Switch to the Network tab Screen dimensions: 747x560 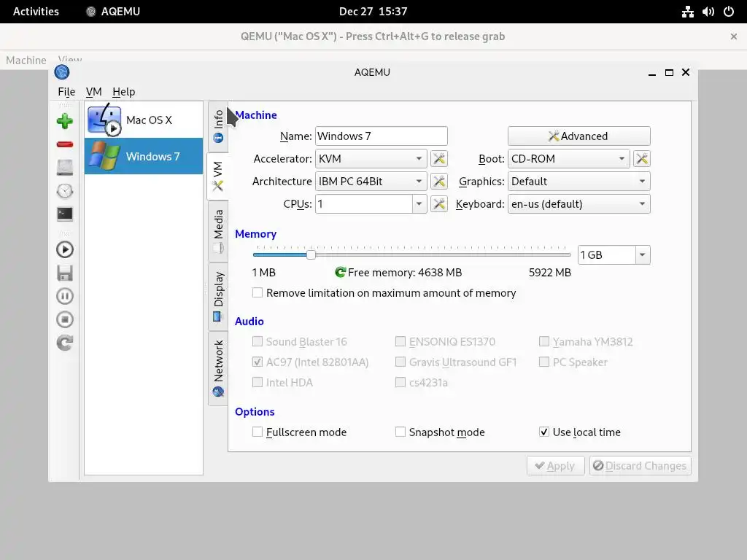click(x=218, y=368)
